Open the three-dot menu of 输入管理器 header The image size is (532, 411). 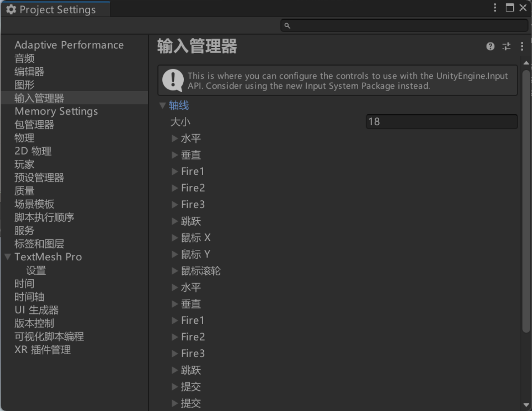pyautogui.click(x=522, y=46)
